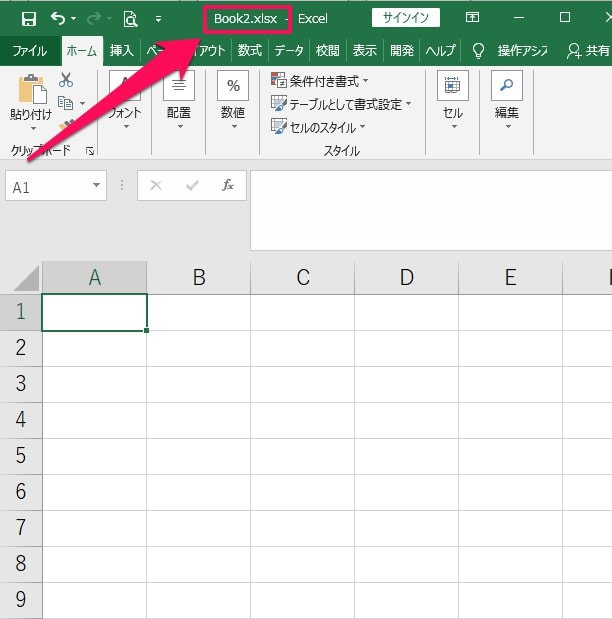The width and height of the screenshot is (612, 619).
Task: Open the Name Box dropdown arrow
Action: (96, 185)
